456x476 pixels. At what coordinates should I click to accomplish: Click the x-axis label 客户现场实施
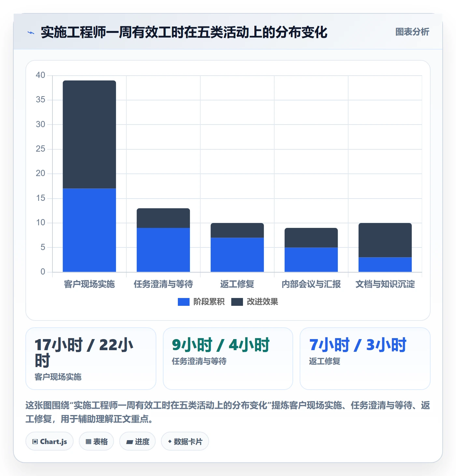pos(89,284)
